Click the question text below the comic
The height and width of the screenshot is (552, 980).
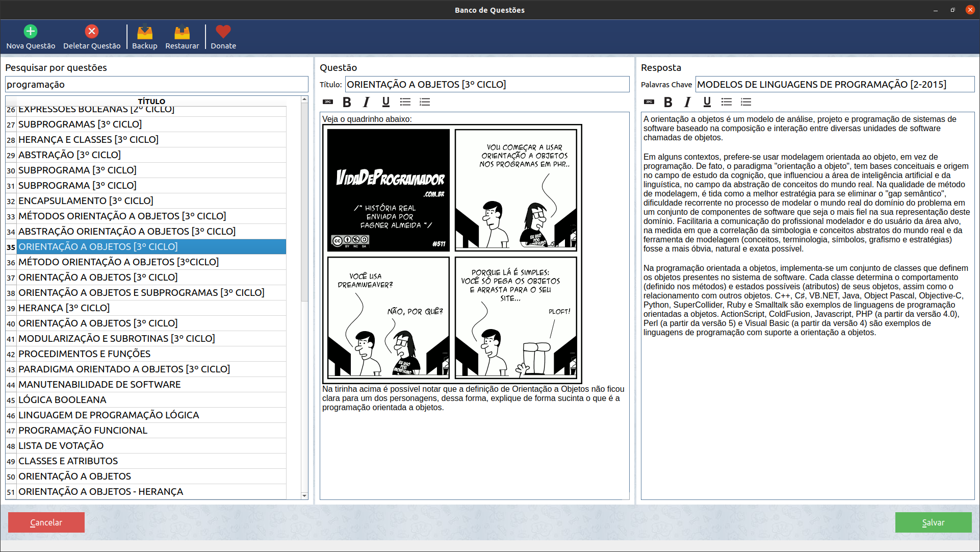tap(473, 398)
